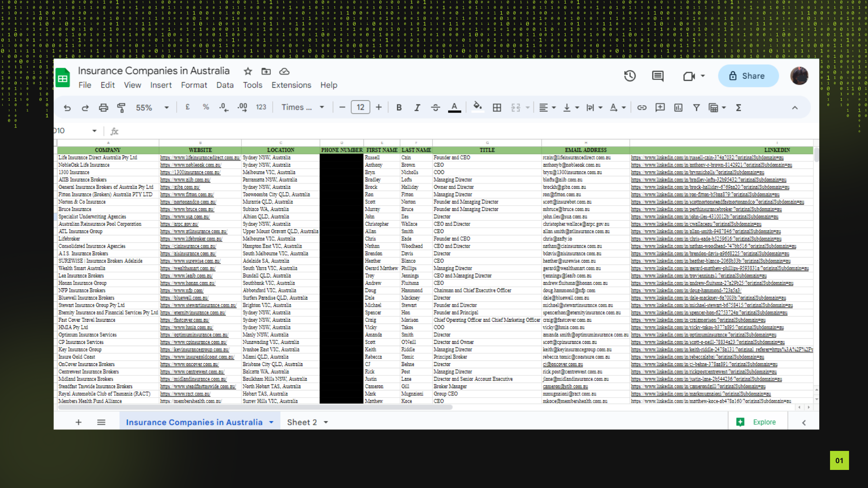Select the Insurance Companies in Australia tab

[x=200, y=422]
